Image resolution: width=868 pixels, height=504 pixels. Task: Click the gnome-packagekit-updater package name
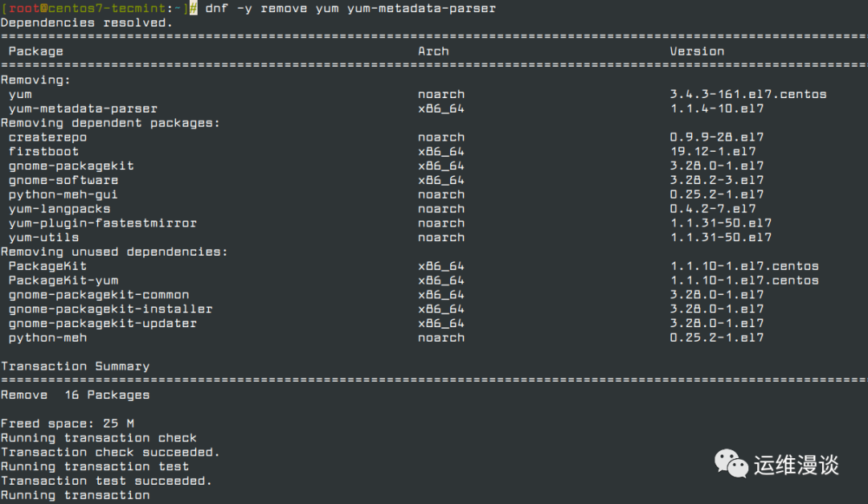coord(102,324)
